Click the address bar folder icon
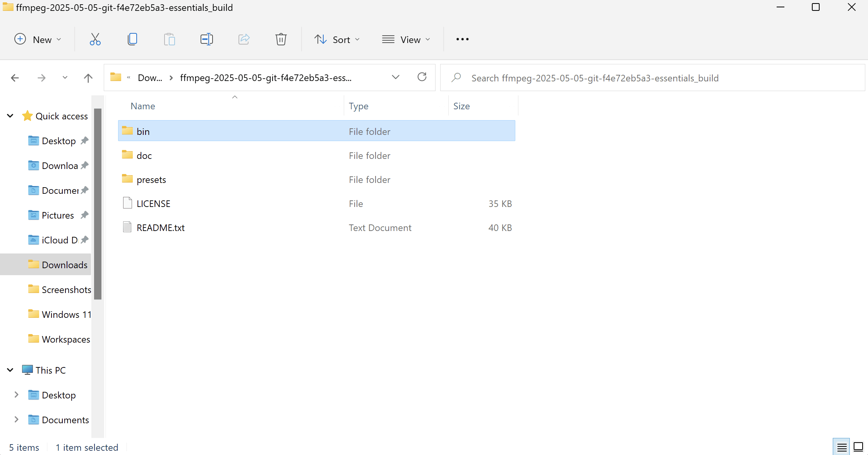The image size is (868, 455). point(116,77)
